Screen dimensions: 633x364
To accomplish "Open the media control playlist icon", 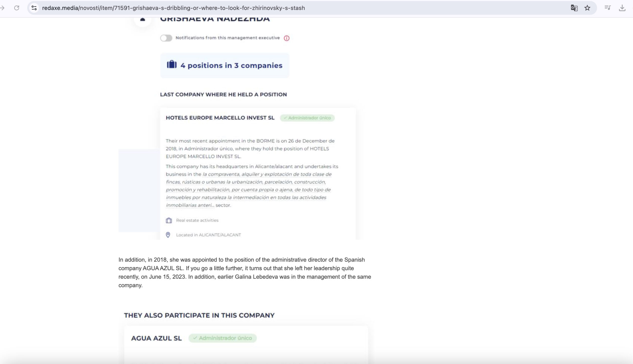I will click(x=608, y=8).
